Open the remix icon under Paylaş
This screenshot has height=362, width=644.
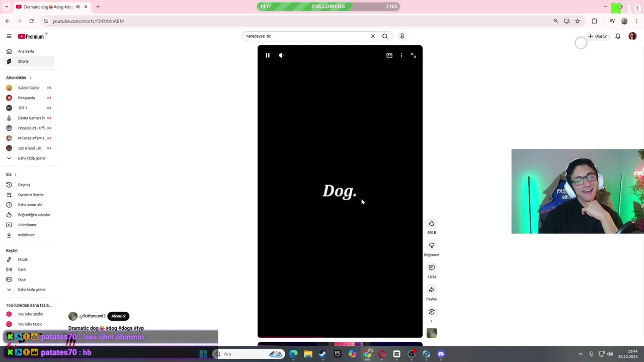coord(432,312)
